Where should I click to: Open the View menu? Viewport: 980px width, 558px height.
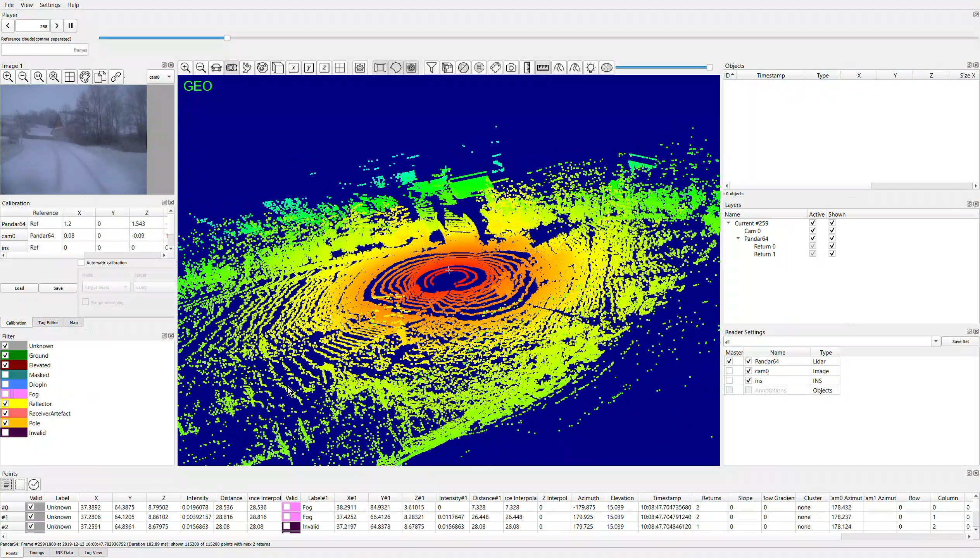tap(27, 5)
